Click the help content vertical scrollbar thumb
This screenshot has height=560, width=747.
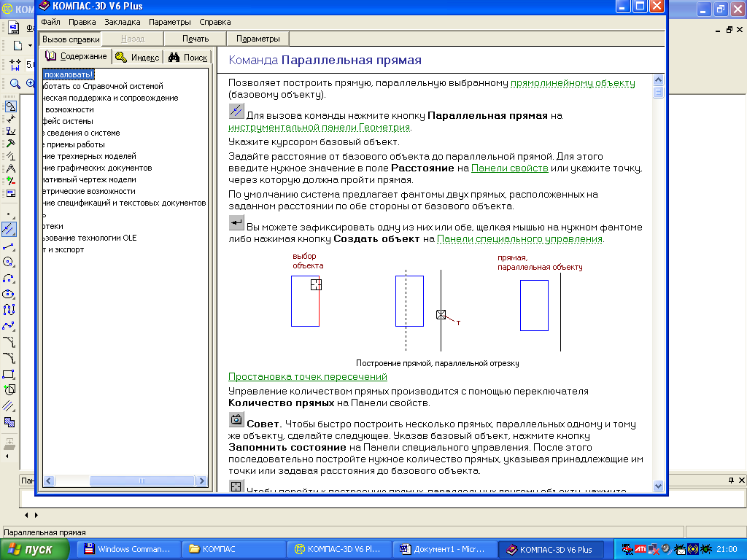[659, 92]
